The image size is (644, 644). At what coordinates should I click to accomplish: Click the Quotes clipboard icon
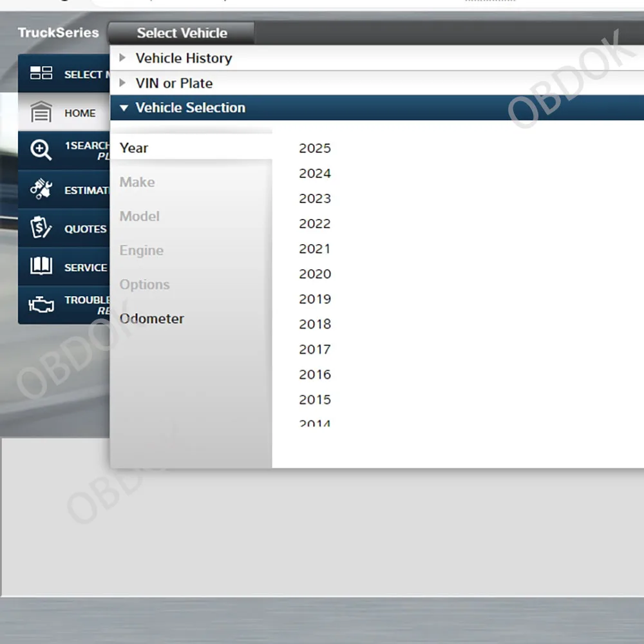[x=41, y=227]
